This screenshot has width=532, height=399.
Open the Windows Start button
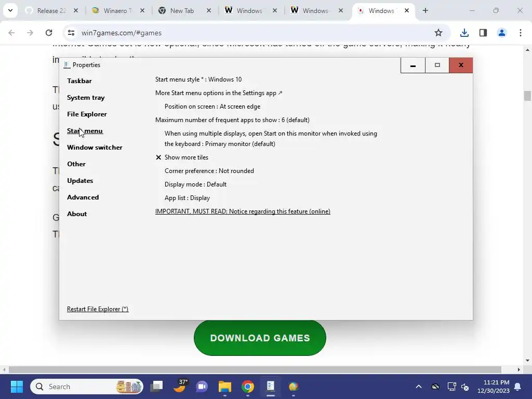(17, 387)
